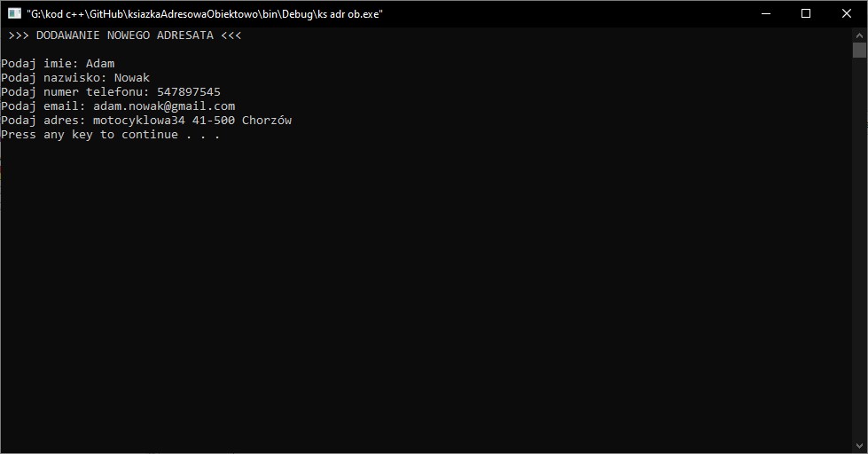Click the phone number 547897545
Screen dimensions: 868x454
[x=189, y=92]
